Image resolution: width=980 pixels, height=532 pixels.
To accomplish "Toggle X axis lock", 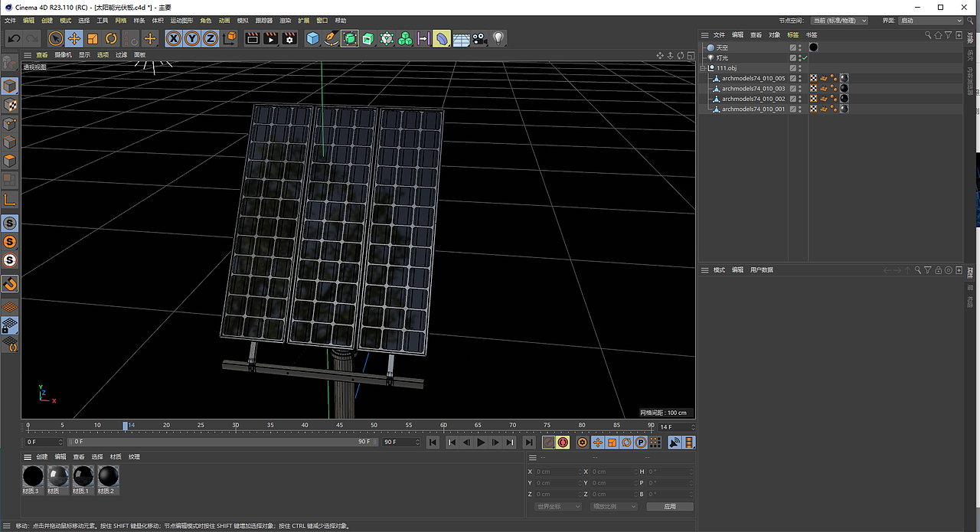I will coord(174,38).
